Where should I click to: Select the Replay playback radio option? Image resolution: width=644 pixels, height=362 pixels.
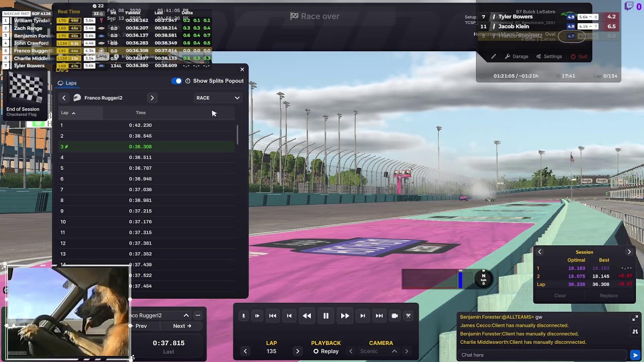326,351
